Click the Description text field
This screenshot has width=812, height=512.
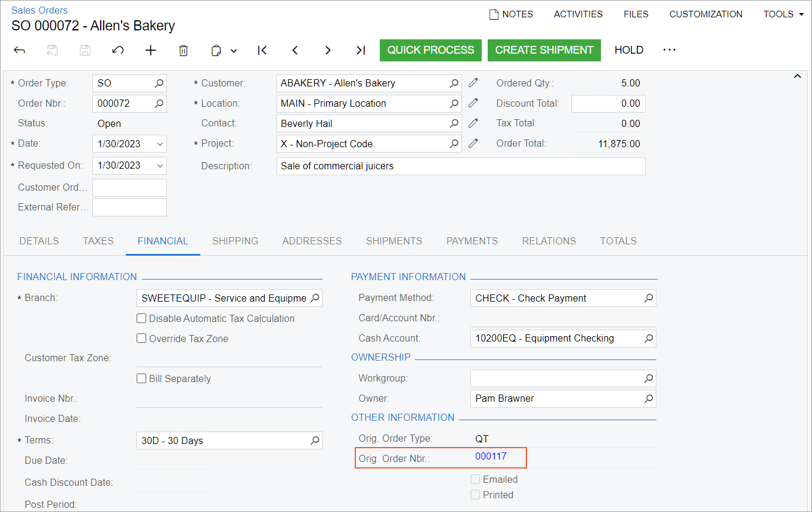460,166
